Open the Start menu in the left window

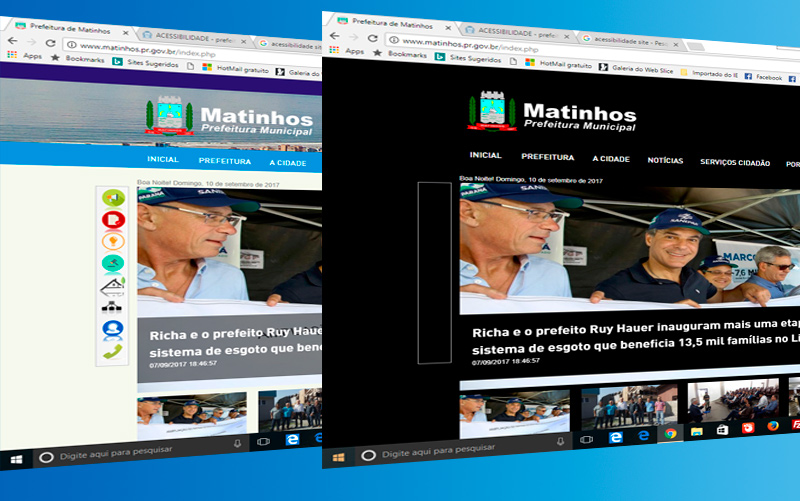16,459
